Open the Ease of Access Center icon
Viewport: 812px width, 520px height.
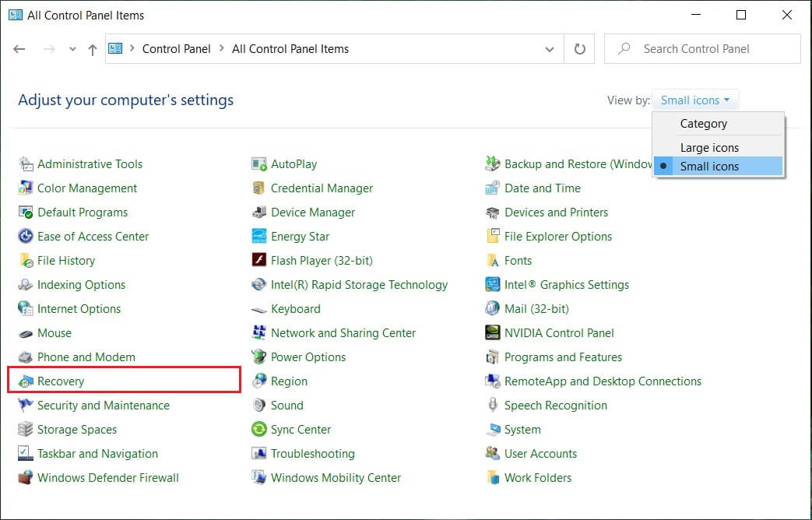point(26,237)
